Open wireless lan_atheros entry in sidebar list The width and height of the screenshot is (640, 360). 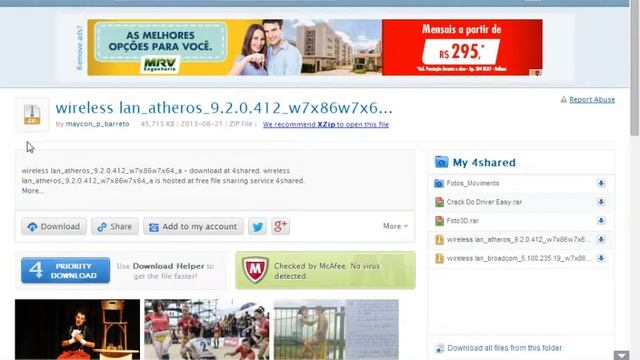pos(518,240)
